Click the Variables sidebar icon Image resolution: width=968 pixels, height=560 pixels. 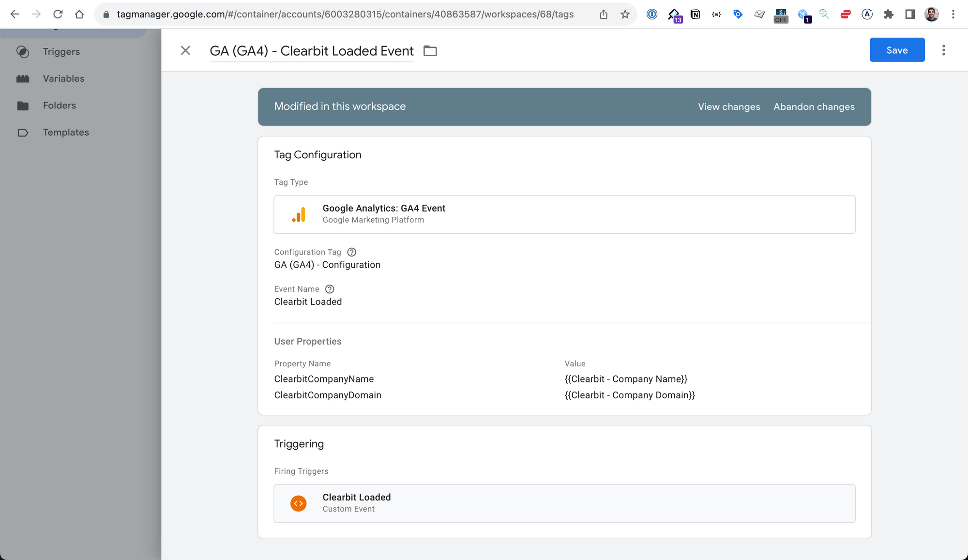[x=23, y=78]
